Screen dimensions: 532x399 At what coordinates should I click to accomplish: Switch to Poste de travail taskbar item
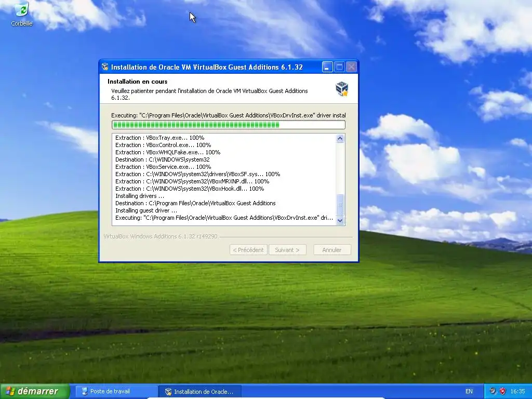[116, 391]
